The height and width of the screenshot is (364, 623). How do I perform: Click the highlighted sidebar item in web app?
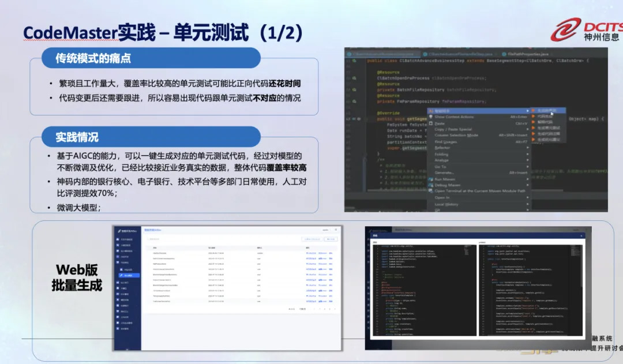(127, 275)
